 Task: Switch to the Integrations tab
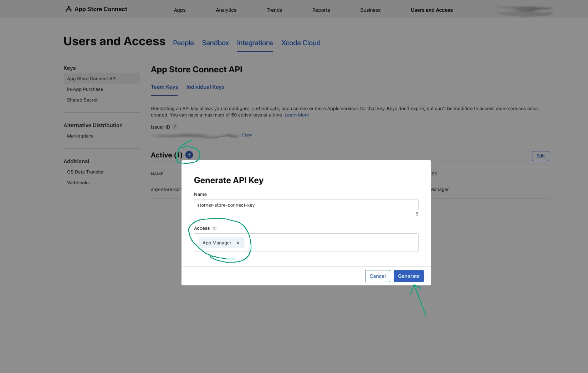click(x=255, y=43)
